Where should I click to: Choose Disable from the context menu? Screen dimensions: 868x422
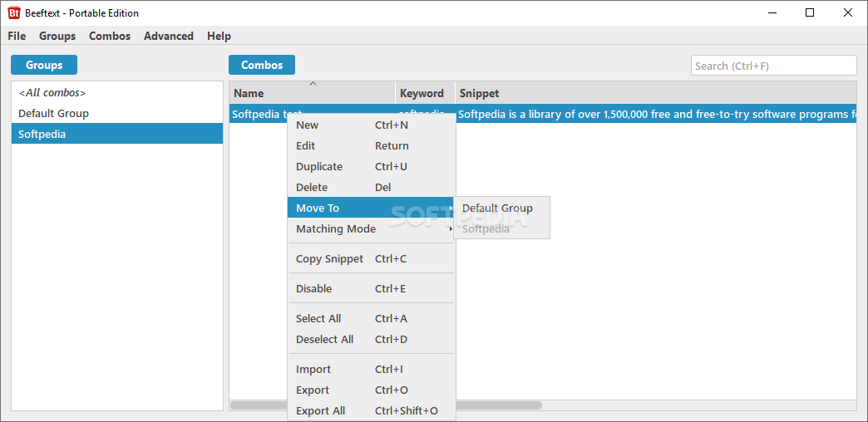click(x=372, y=288)
